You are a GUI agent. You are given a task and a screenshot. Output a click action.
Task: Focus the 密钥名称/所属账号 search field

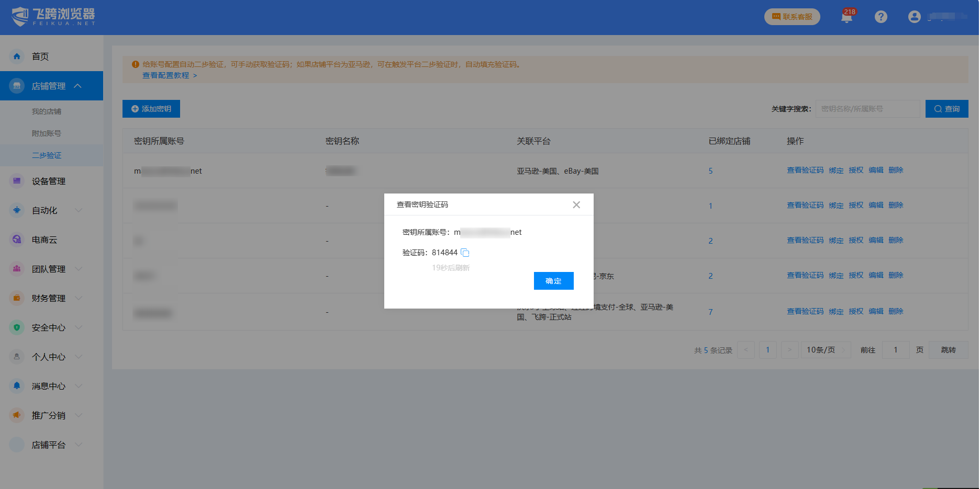click(868, 109)
